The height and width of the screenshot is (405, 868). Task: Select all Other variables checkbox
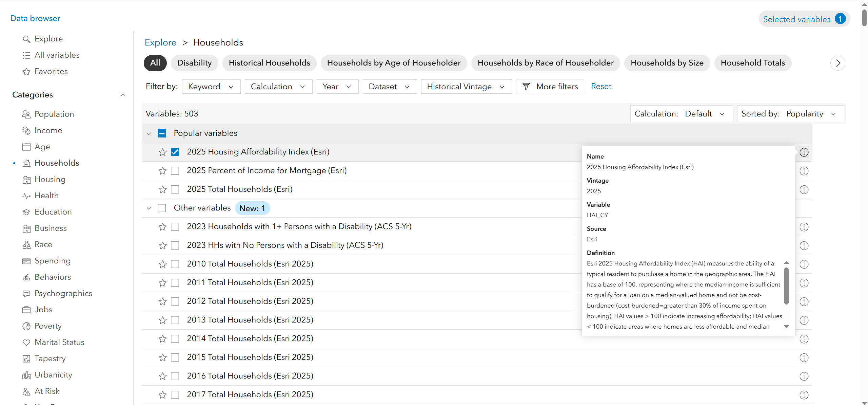point(162,208)
